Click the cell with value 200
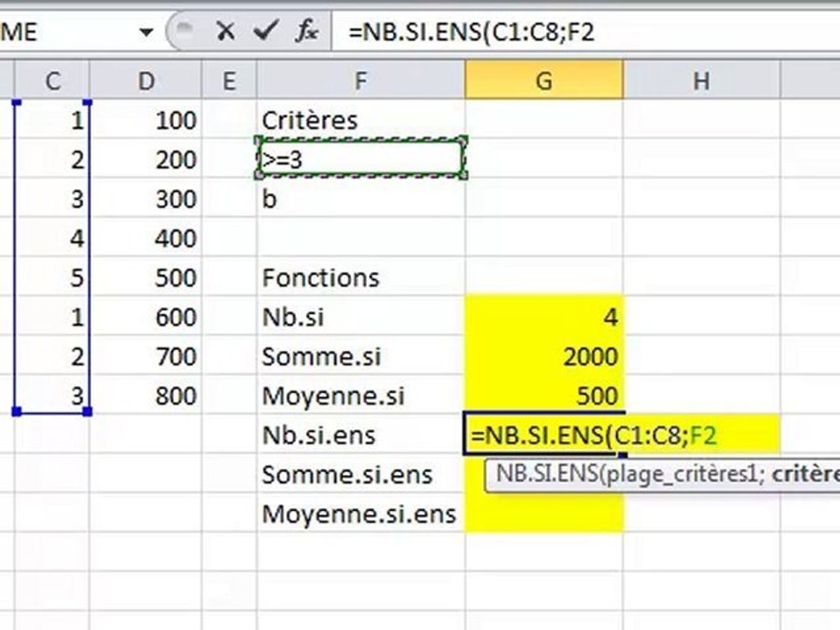The image size is (840, 630). [x=146, y=158]
